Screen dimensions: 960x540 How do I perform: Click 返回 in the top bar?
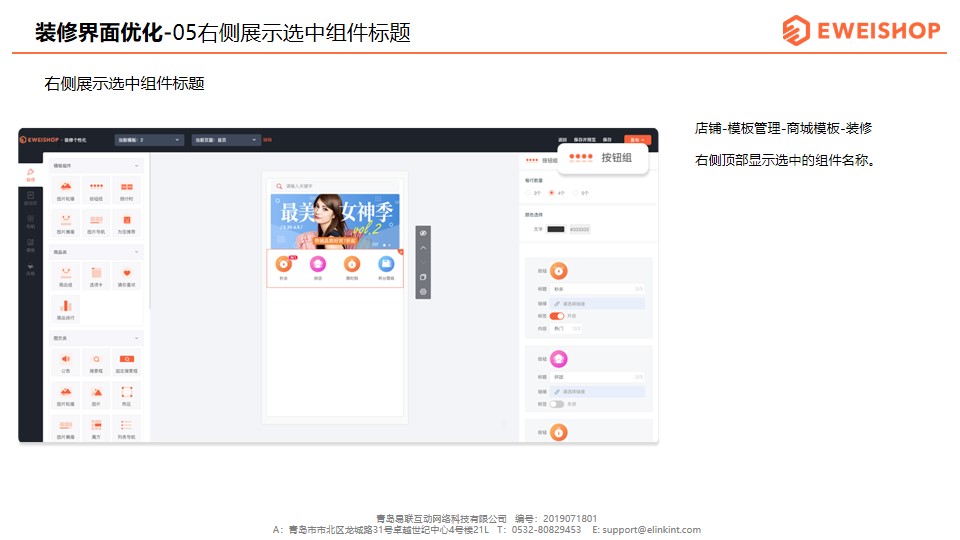point(562,140)
